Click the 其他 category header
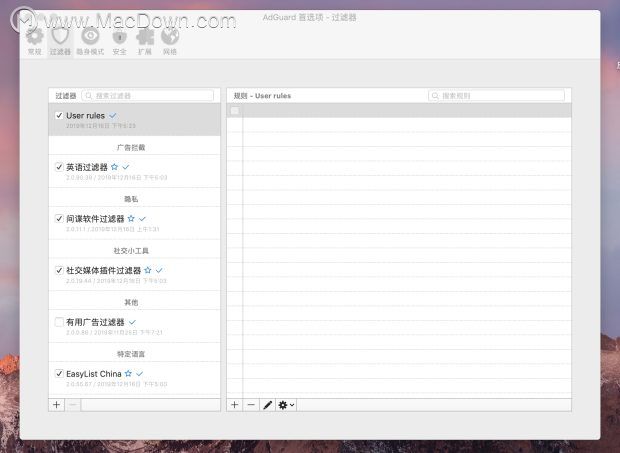 131,302
